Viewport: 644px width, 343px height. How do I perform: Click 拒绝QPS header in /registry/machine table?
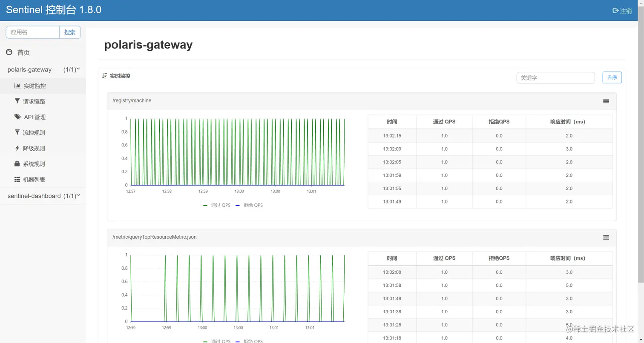pyautogui.click(x=499, y=122)
